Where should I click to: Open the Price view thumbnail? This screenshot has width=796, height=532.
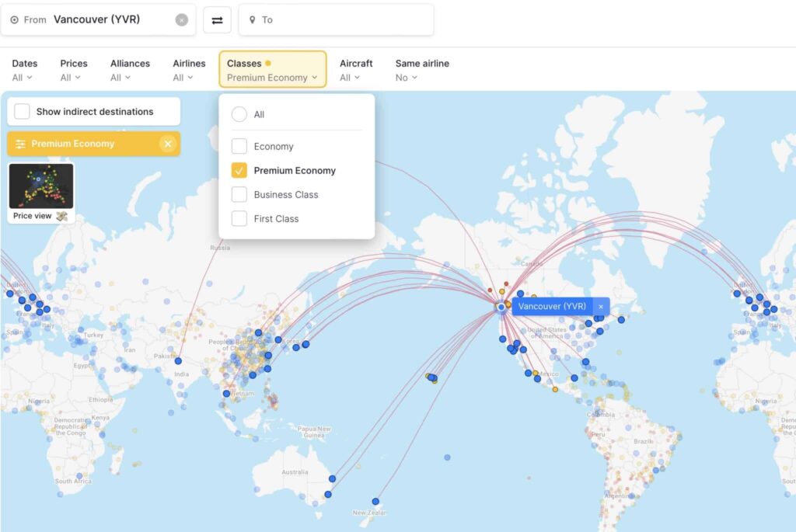[x=40, y=186]
